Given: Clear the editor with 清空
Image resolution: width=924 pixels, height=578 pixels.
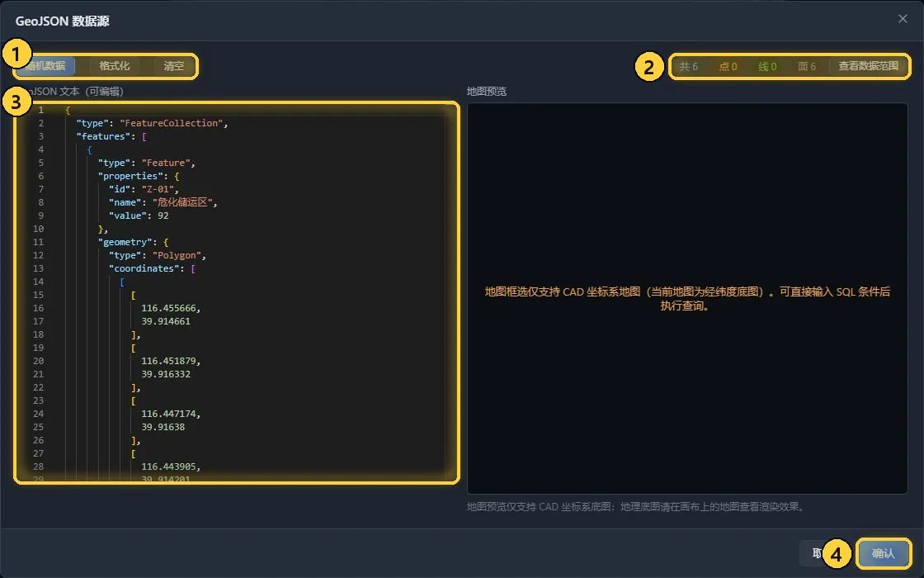Looking at the screenshot, I should [x=174, y=65].
